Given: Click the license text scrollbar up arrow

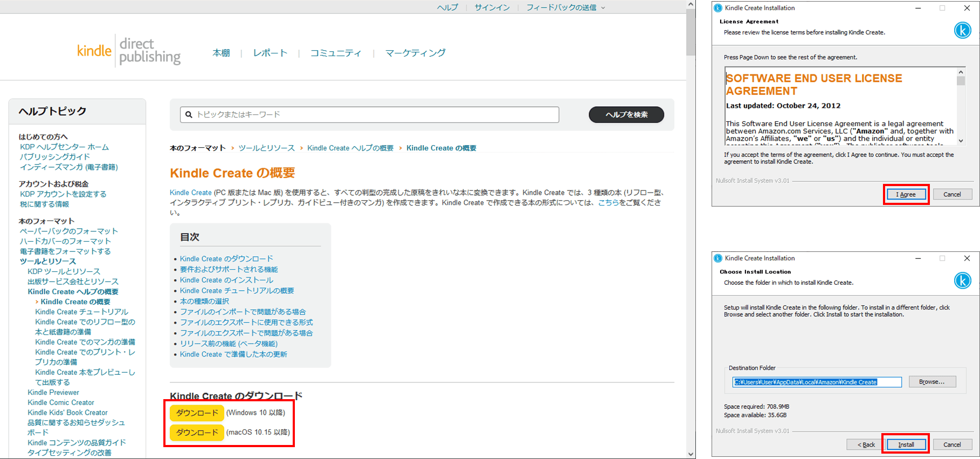Looking at the screenshot, I should [x=961, y=72].
